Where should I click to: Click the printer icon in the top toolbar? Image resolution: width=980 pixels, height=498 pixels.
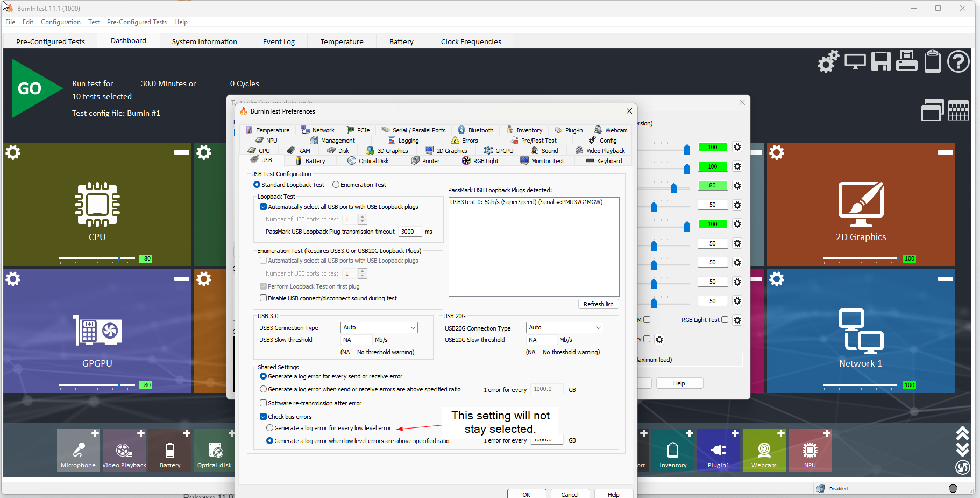(x=907, y=61)
